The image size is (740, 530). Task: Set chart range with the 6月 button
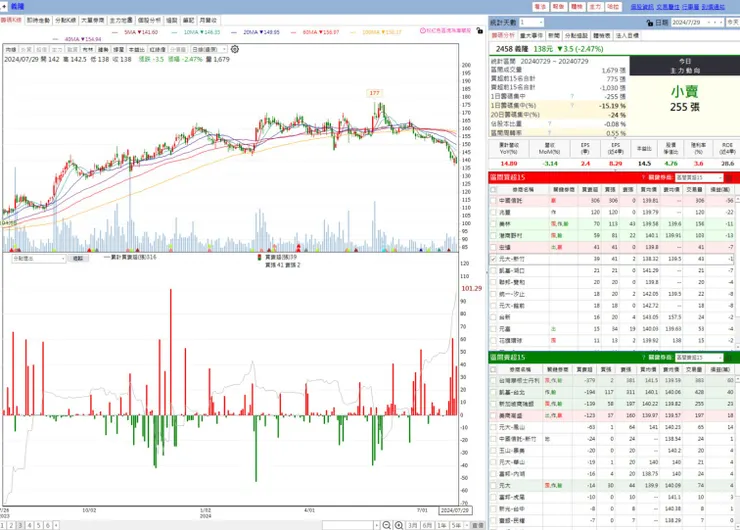pyautogui.click(x=428, y=525)
